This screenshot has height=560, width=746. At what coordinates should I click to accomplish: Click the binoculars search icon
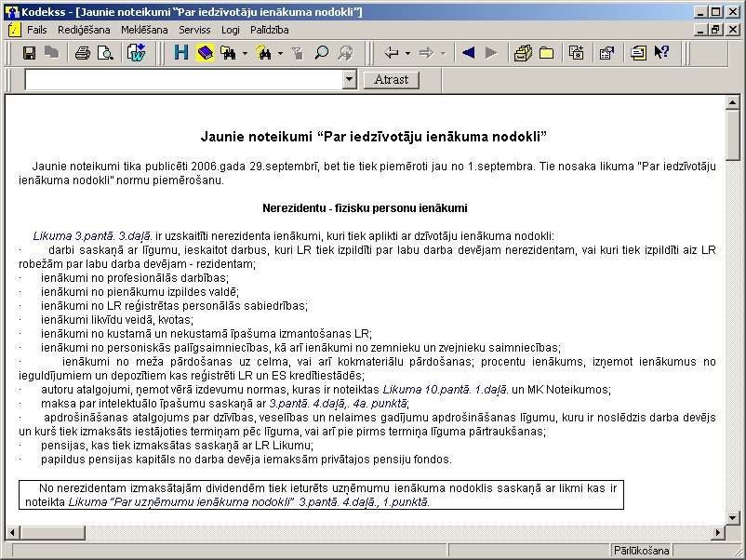tap(229, 53)
